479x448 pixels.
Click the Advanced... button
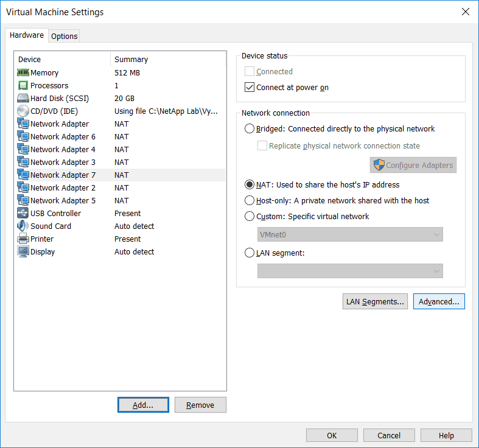tap(439, 301)
